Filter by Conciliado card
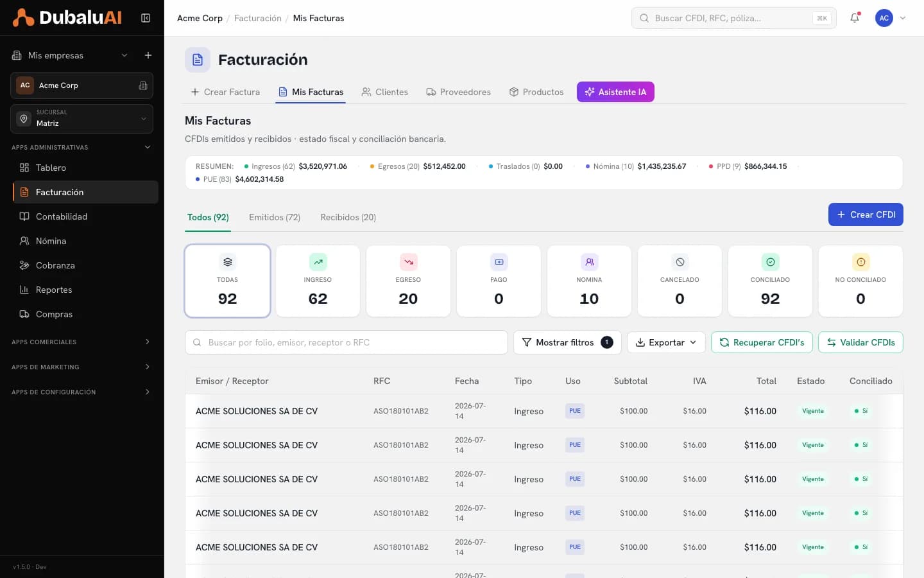 [770, 281]
